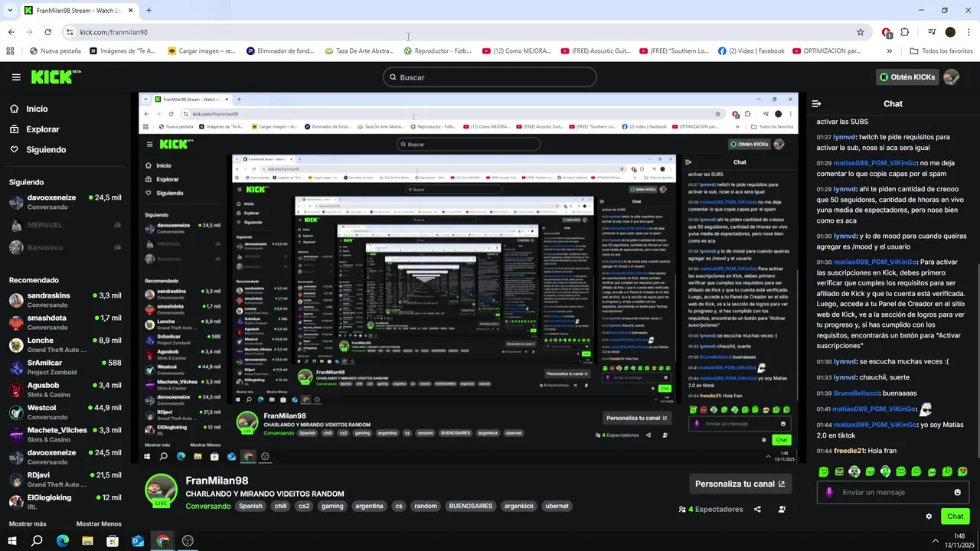Viewport: 980px width, 551px height.
Task: Click the 4 Espectadores viewer count
Action: [711, 509]
